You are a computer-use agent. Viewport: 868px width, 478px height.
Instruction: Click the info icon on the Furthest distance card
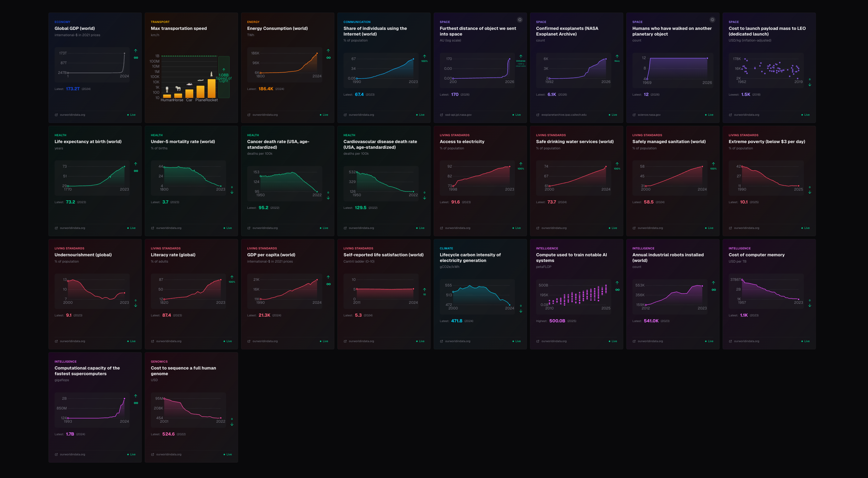pos(519,19)
